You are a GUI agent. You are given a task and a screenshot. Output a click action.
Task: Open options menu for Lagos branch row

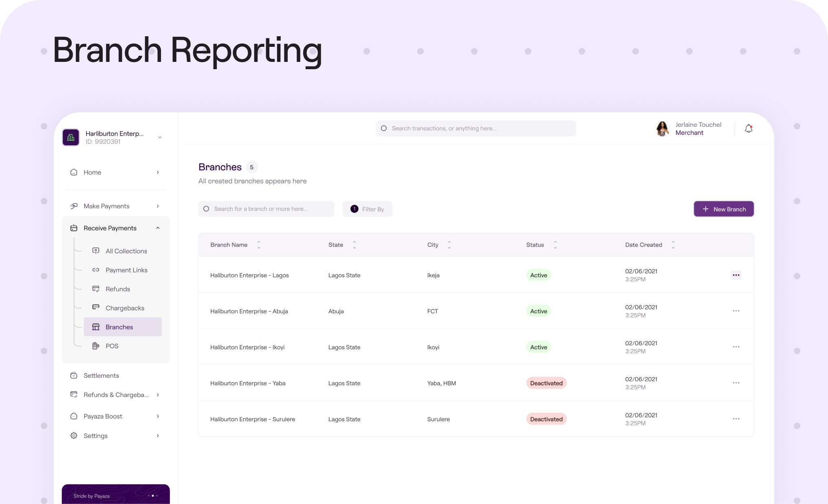pyautogui.click(x=736, y=275)
